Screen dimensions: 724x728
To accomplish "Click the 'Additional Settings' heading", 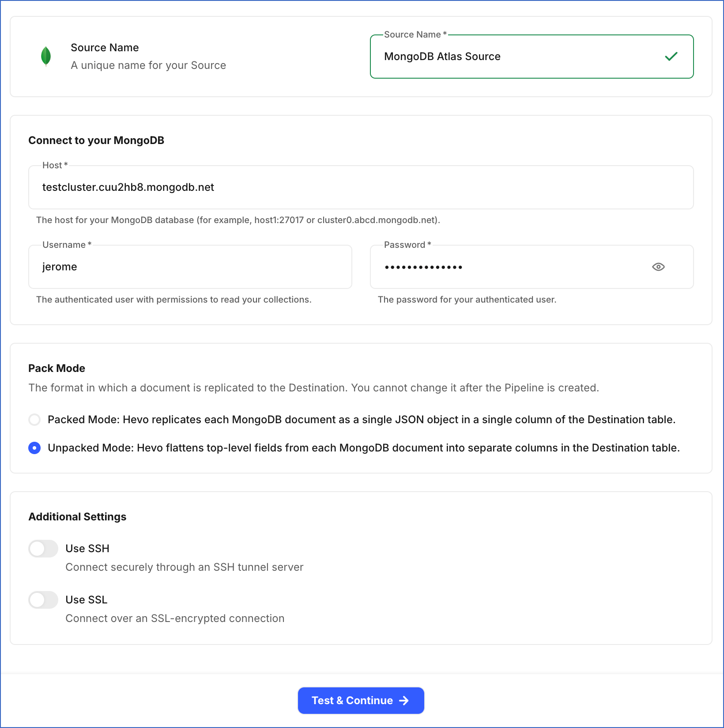I will 77,517.
